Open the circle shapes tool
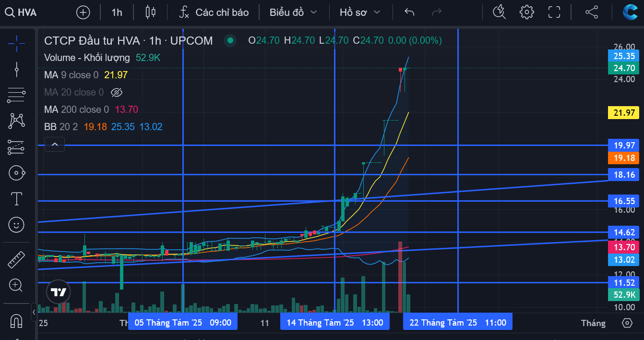Viewport: 644px width, 340px height. pos(17,173)
